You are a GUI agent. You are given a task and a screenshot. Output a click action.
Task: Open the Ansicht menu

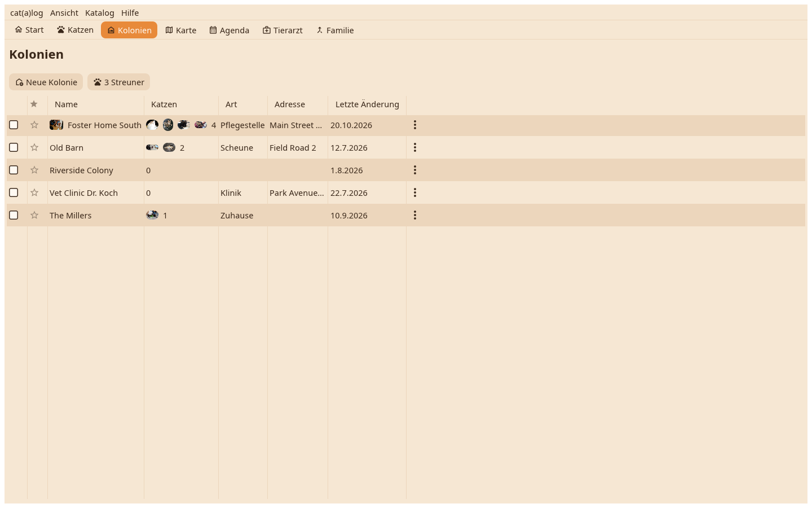pos(64,12)
